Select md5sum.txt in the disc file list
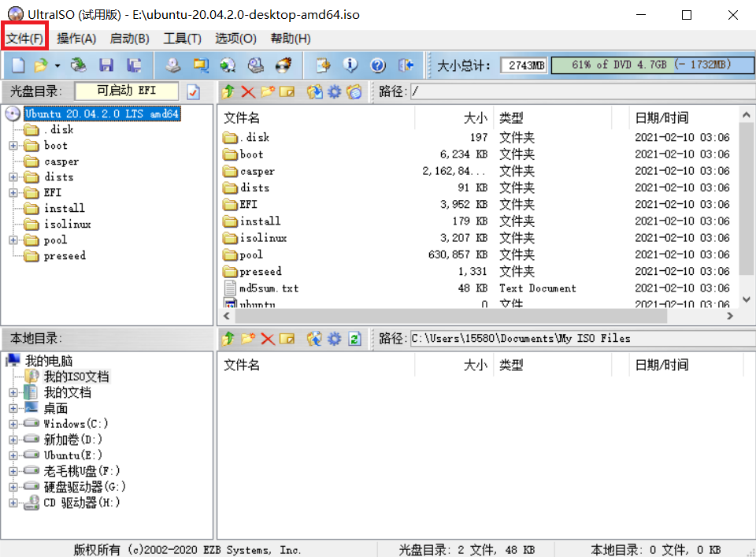Viewport: 756px width, 557px height. (x=269, y=288)
